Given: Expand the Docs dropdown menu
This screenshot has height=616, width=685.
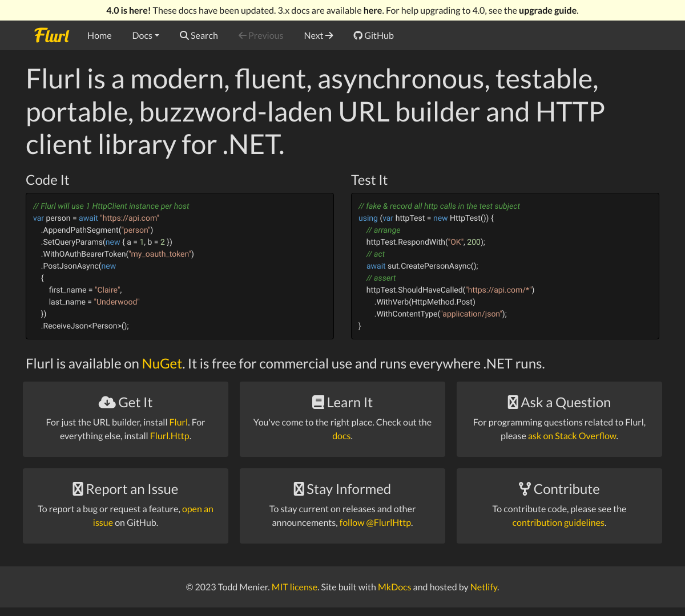Looking at the screenshot, I should (146, 35).
